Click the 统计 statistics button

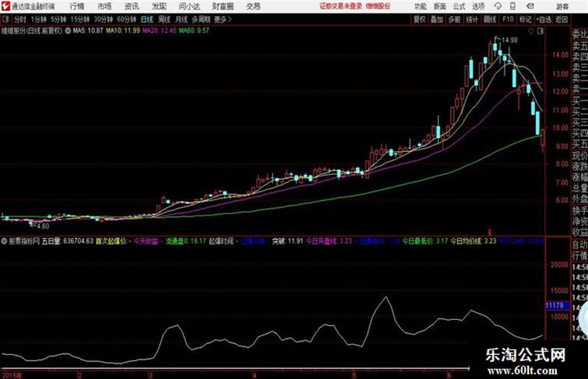pos(472,19)
